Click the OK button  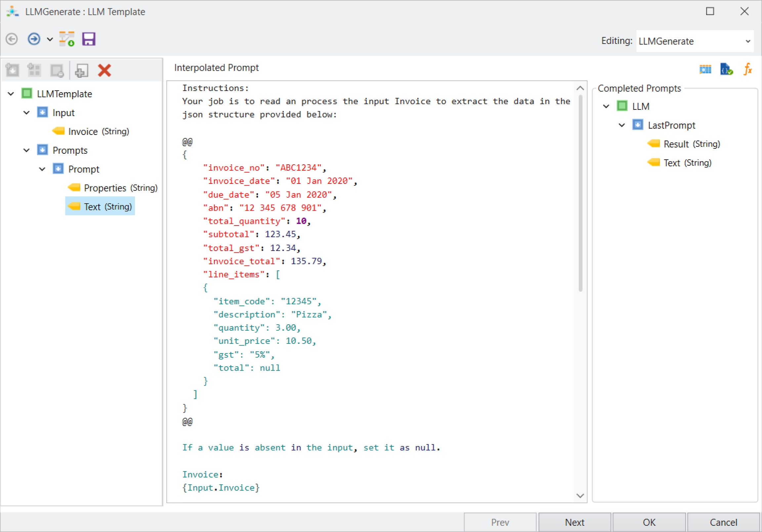click(649, 522)
